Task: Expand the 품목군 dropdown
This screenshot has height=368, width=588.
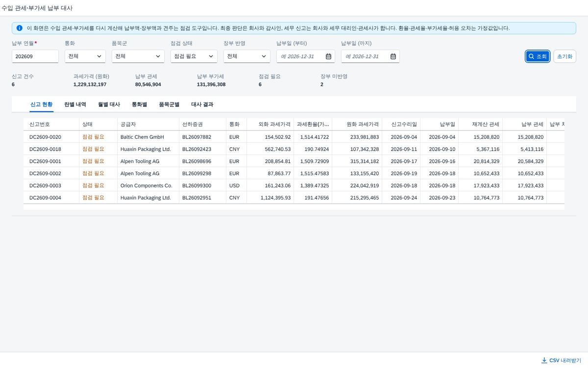Action: 138,56
